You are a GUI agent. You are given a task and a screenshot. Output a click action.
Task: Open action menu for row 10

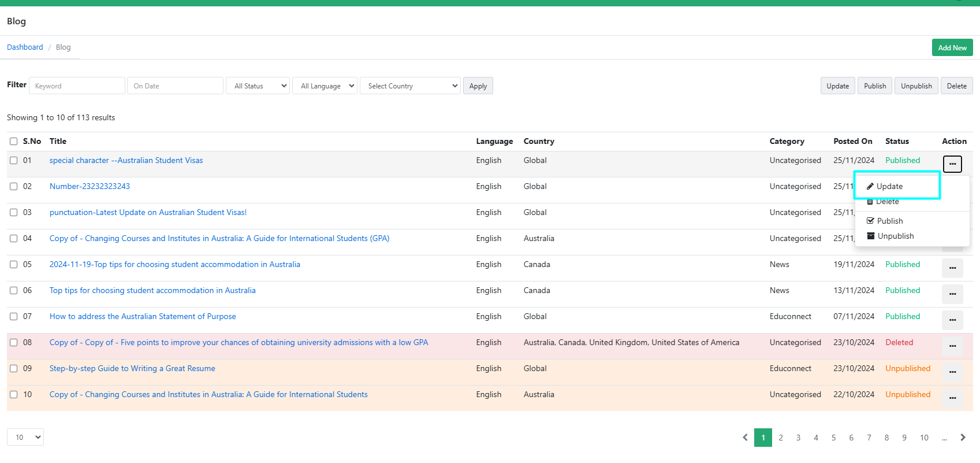click(x=952, y=398)
